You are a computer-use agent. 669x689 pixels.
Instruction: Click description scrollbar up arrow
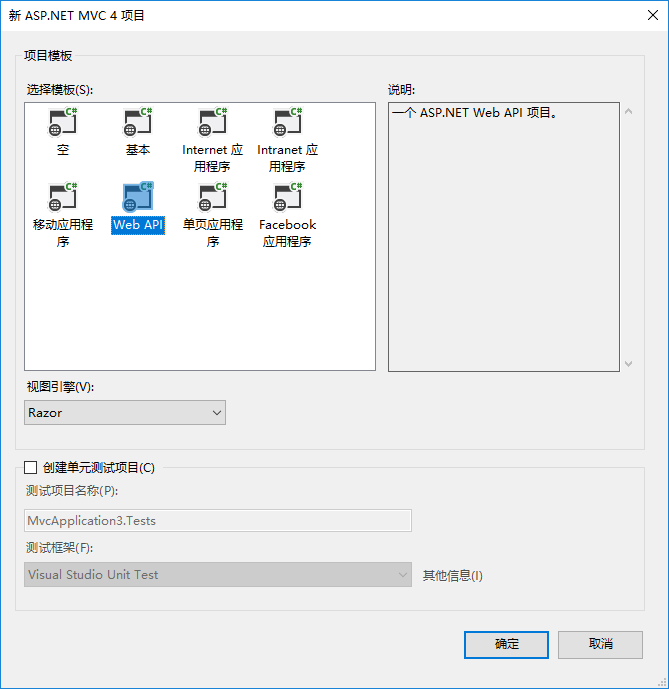[629, 112]
